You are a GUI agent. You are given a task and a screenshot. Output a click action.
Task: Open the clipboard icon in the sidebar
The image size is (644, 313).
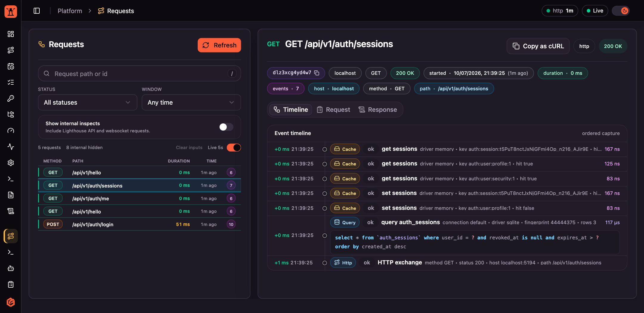pyautogui.click(x=11, y=284)
